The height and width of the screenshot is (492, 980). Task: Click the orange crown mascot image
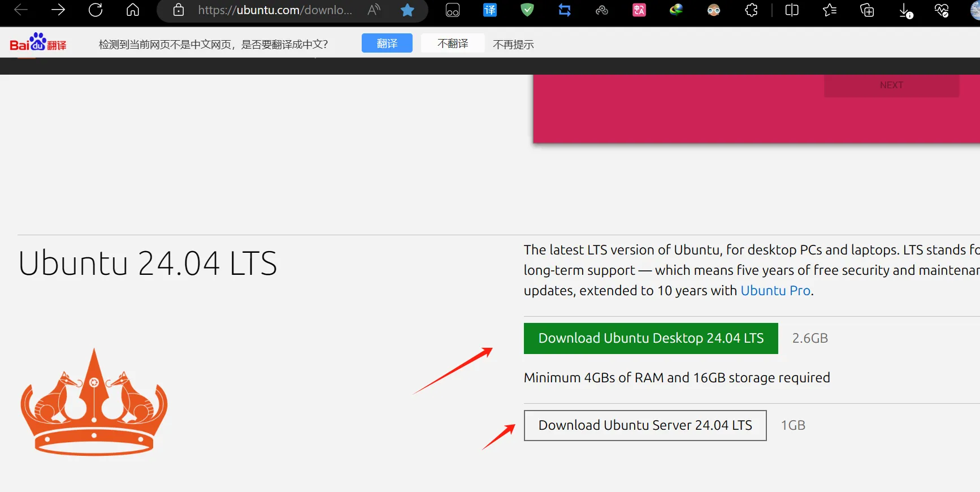coord(94,402)
